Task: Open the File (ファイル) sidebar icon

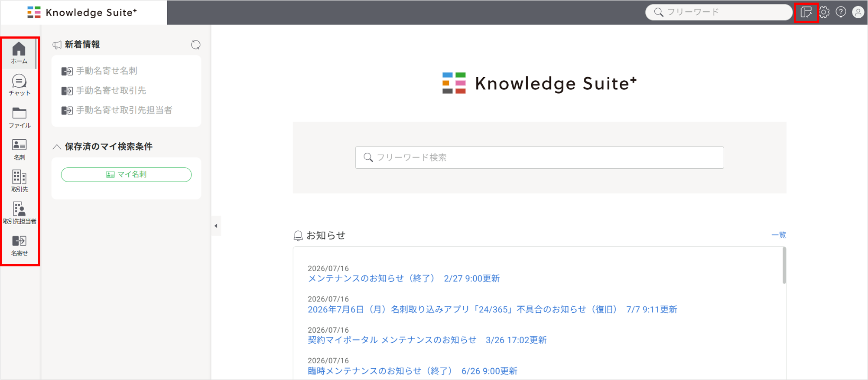Action: click(x=19, y=118)
